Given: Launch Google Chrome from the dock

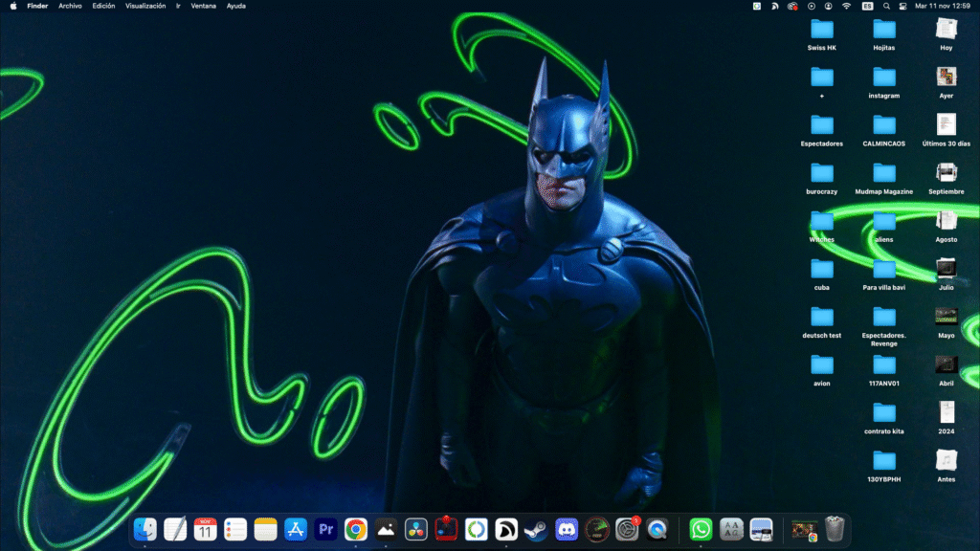Looking at the screenshot, I should (x=356, y=529).
